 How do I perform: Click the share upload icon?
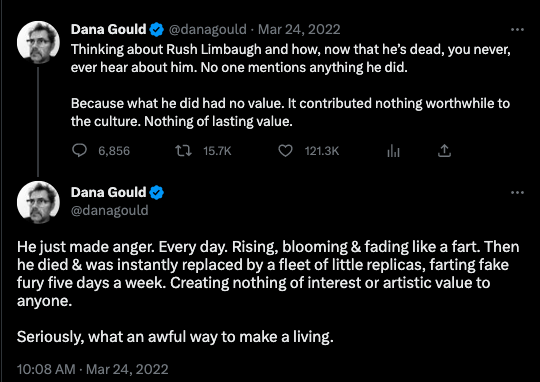pyautogui.click(x=444, y=151)
